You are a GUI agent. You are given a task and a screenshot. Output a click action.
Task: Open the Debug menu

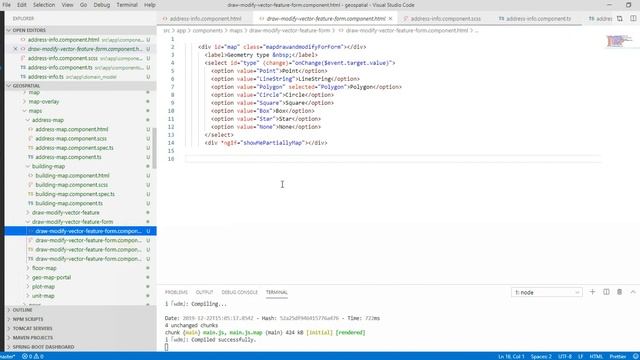(102, 5)
